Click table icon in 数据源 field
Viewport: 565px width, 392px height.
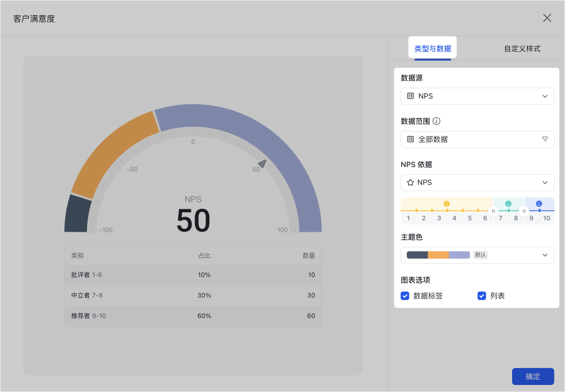click(x=410, y=96)
